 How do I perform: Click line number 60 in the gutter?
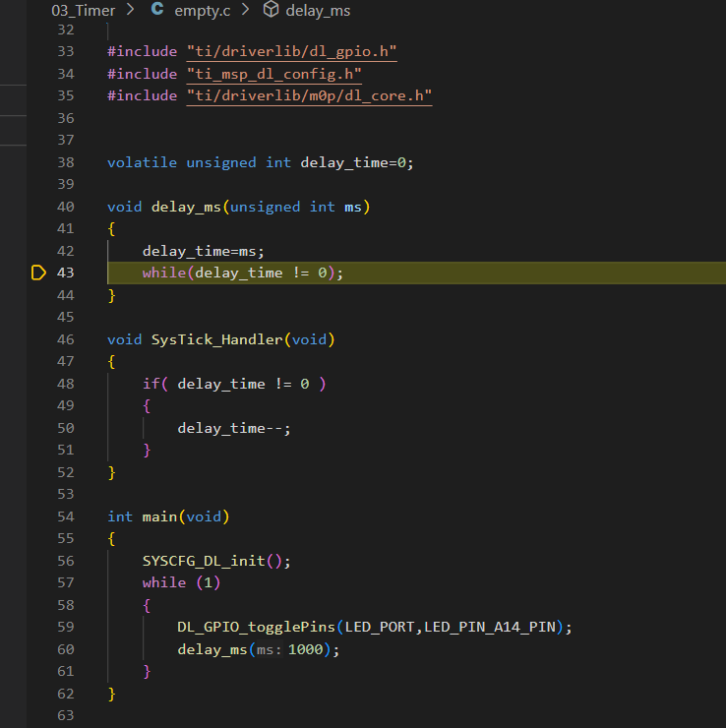[66, 649]
